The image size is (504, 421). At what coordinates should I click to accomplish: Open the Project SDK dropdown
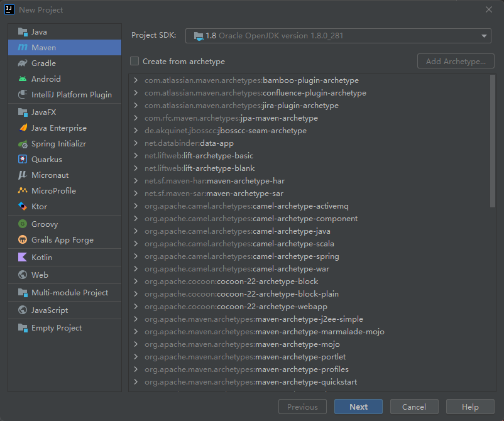pyautogui.click(x=338, y=36)
